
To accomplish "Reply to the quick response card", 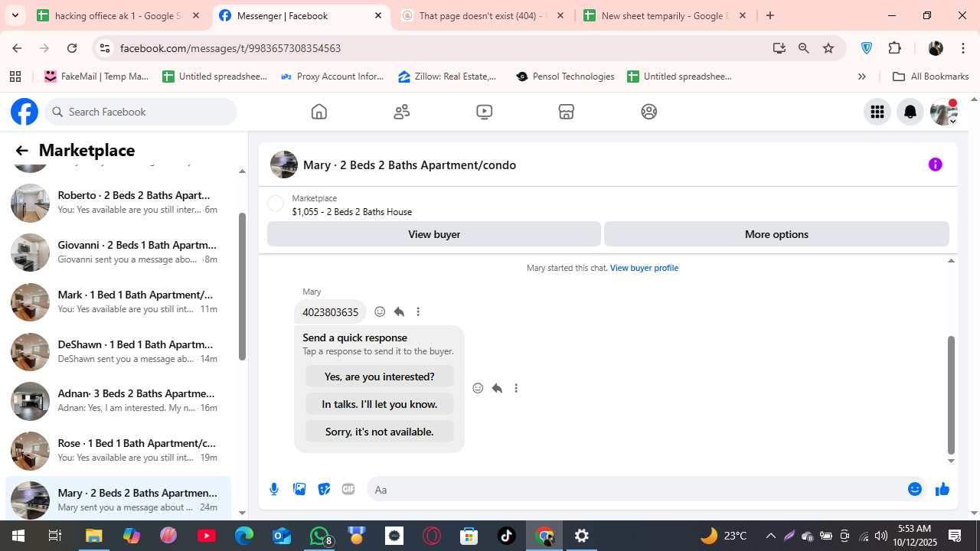I will click(x=497, y=388).
